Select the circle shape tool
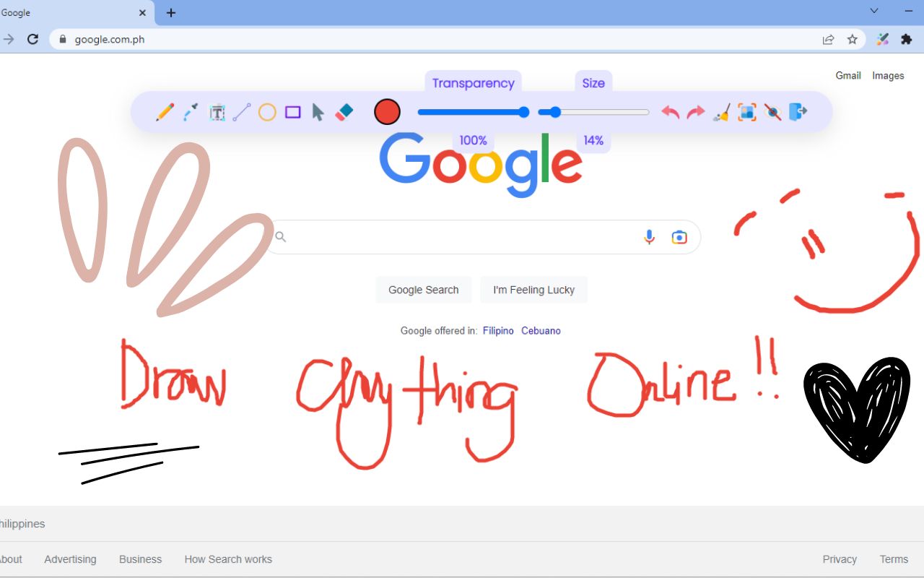The height and width of the screenshot is (578, 924). [x=267, y=112]
